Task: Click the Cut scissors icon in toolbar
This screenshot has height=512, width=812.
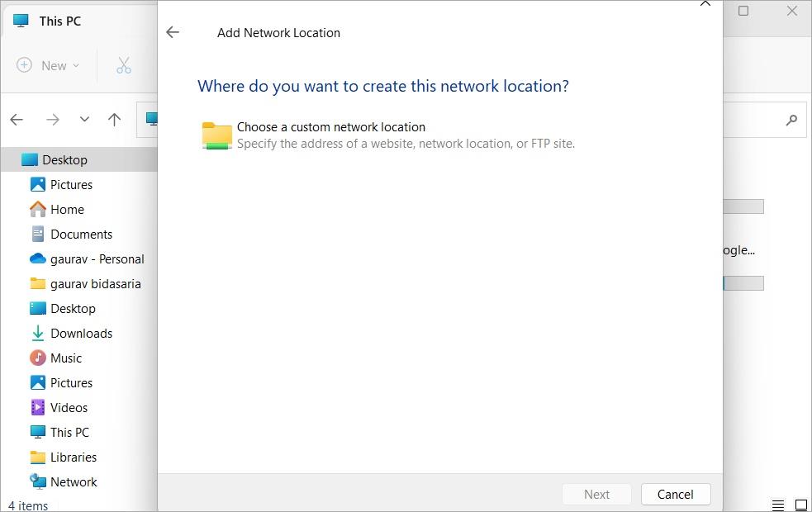Action: [x=124, y=66]
